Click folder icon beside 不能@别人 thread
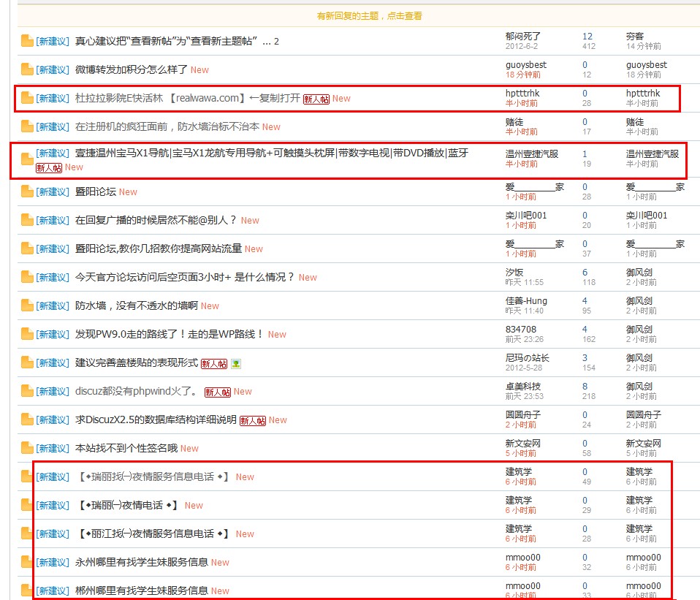 [x=27, y=220]
